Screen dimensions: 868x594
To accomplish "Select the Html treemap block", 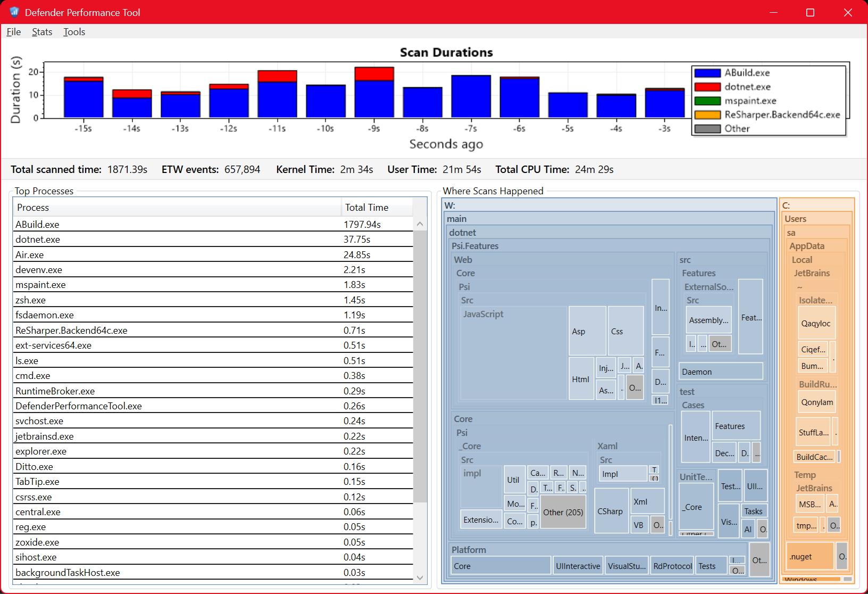I will pos(581,379).
